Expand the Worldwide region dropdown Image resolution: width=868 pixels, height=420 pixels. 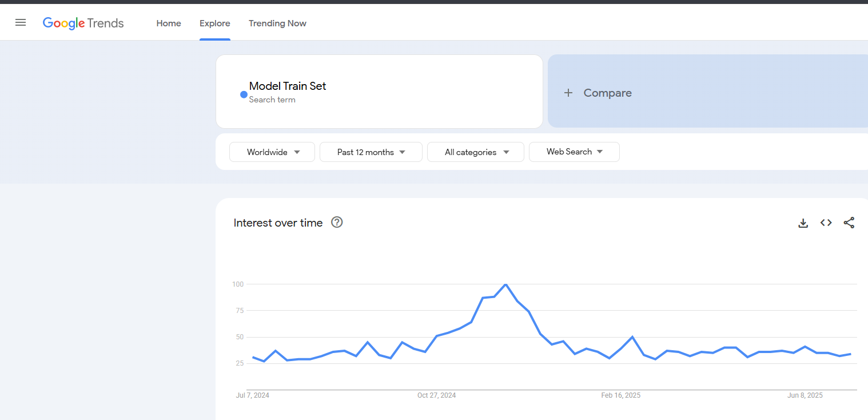(x=272, y=152)
